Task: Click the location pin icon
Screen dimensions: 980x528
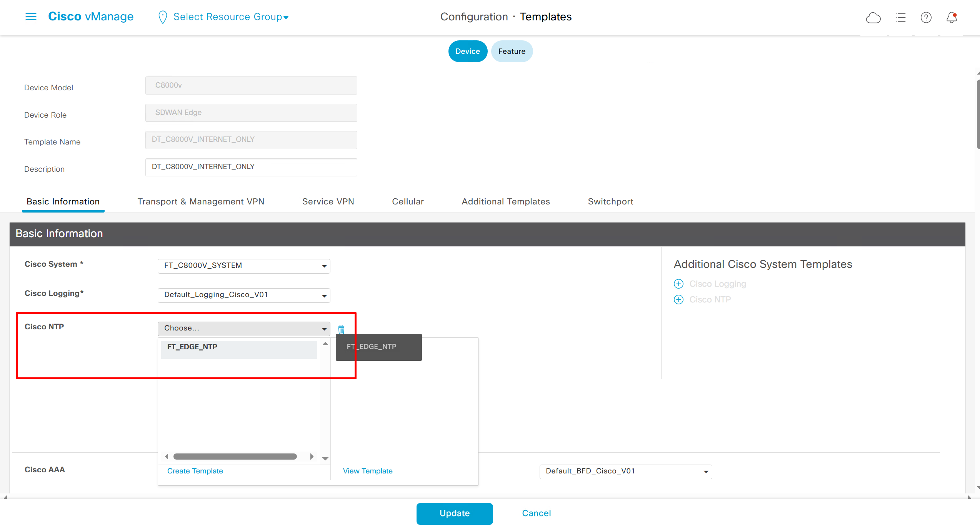Action: coord(163,17)
